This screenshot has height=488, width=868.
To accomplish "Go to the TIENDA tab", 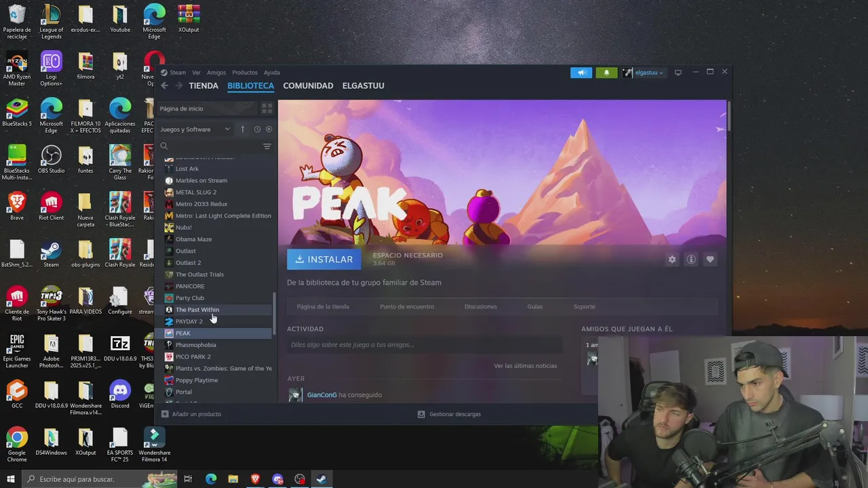I will (203, 85).
